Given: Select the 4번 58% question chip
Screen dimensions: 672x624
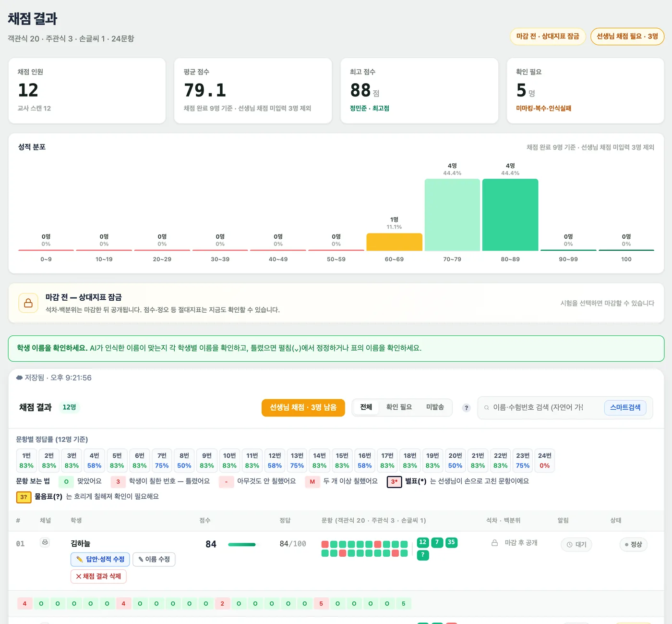Looking at the screenshot, I should tap(94, 461).
